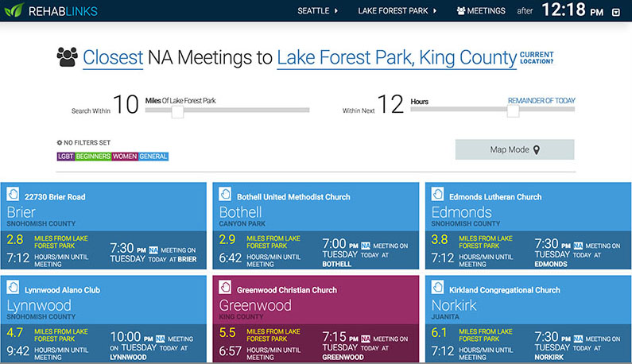
Task: Select Remainder of Today option
Action: tap(541, 101)
